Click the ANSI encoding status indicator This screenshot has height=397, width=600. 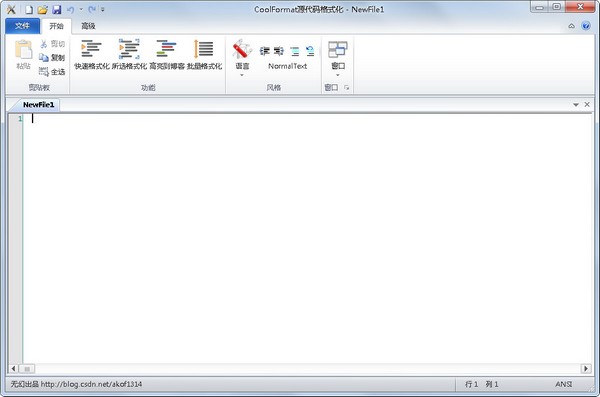click(564, 384)
